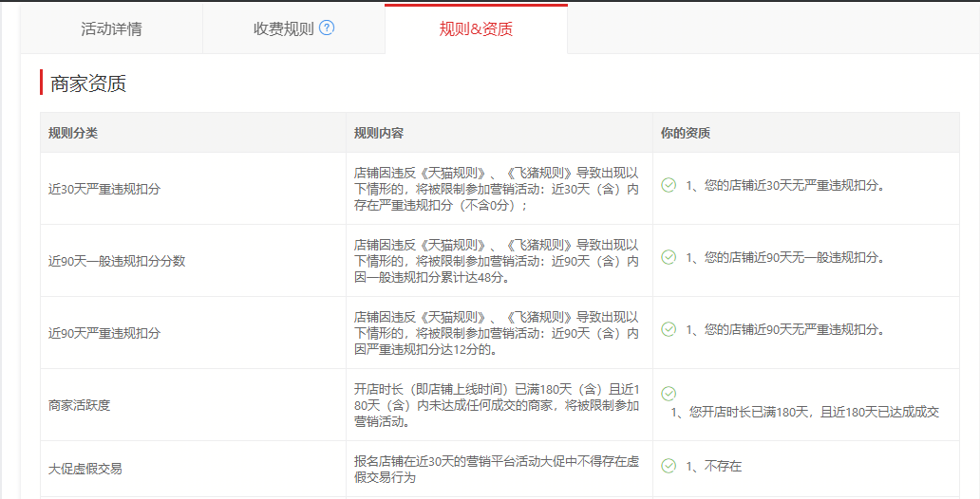Screen dimensions: 980x499
Task: Select the 规则&资质 tab
Action: click(476, 28)
